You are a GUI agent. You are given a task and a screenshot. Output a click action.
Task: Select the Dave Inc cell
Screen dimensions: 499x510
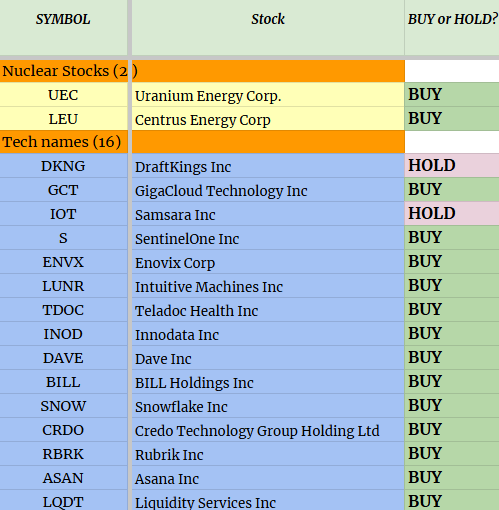(268, 358)
